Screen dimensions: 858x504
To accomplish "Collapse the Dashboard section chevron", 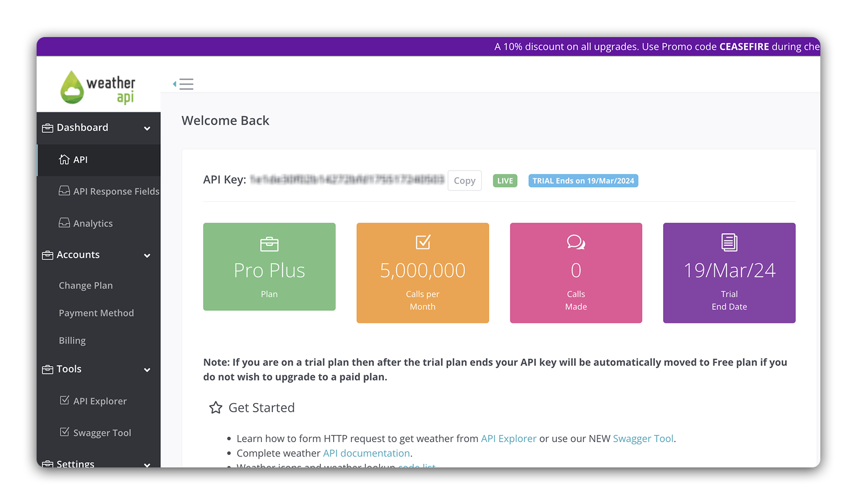I will pos(147,128).
